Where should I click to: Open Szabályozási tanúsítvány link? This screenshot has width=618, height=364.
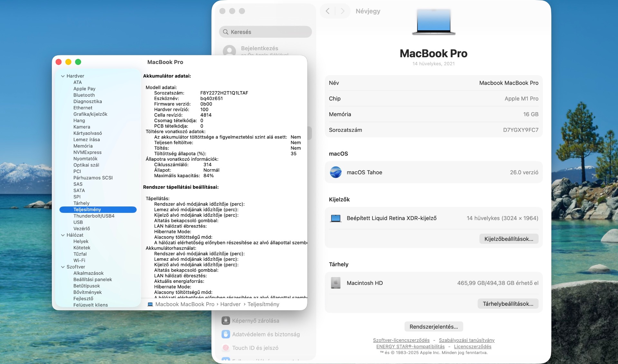[467, 340]
